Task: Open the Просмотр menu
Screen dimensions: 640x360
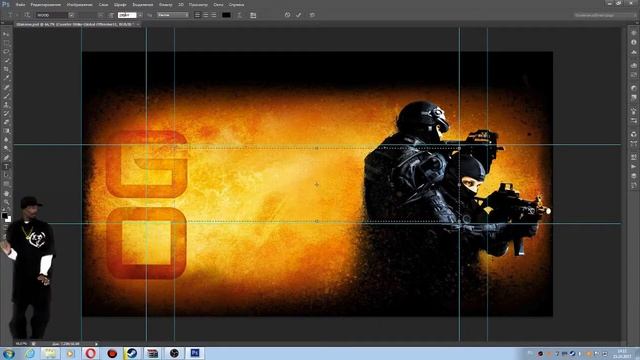Action: click(x=198, y=4)
